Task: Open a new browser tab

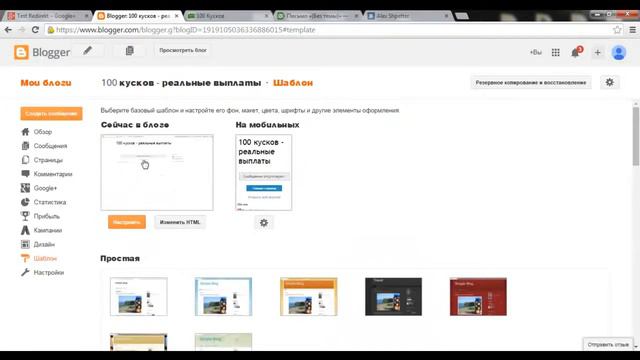Action: tap(462, 16)
